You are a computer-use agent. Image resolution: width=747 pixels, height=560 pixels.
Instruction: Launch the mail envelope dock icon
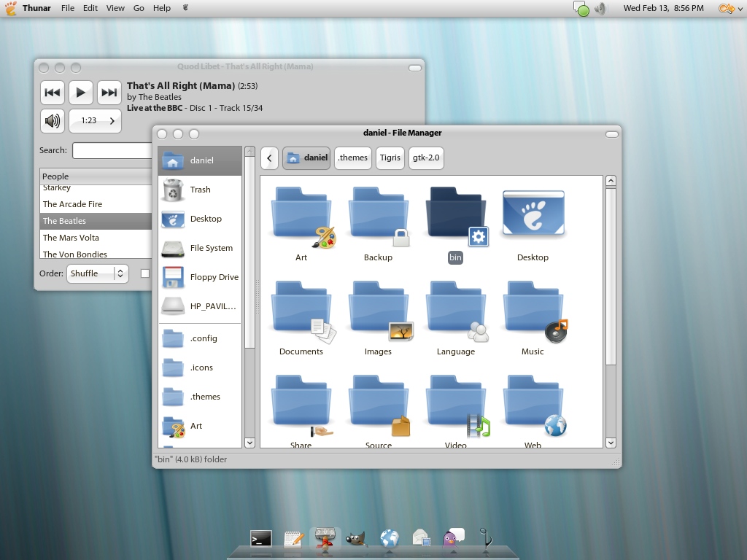pos(421,538)
